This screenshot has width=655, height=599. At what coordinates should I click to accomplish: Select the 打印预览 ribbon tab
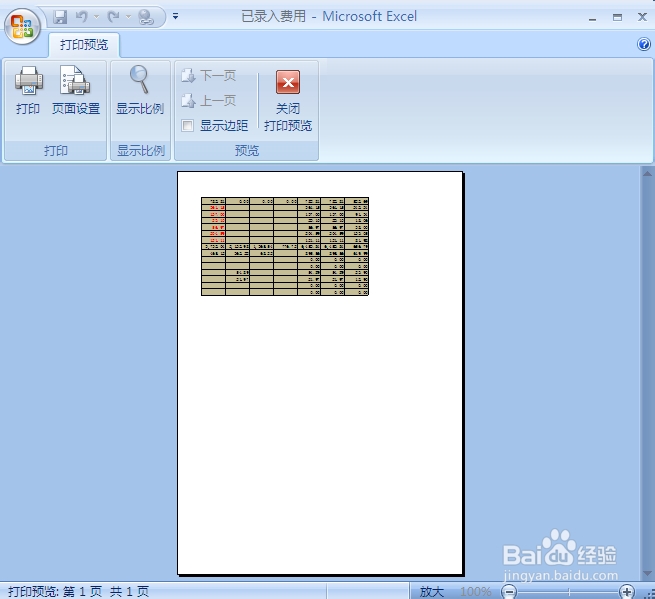84,44
